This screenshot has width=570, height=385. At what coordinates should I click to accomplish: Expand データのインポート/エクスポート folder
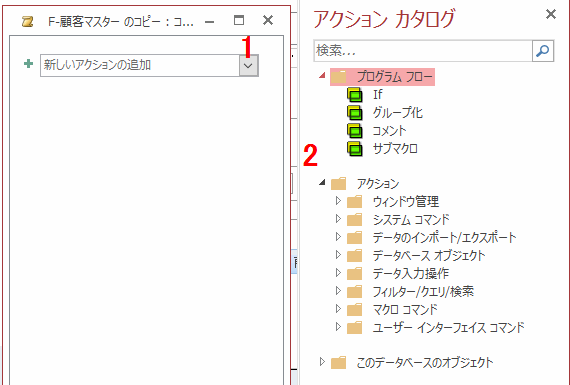point(338,237)
